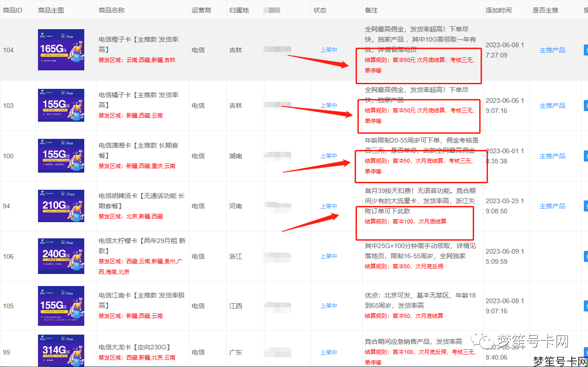
Task: Click 上架中 status for product 106
Action: [329, 256]
